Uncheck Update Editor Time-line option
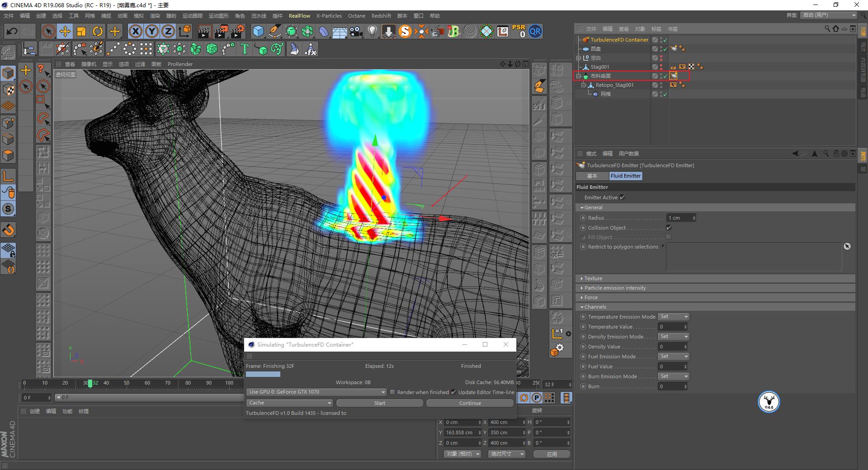The height and width of the screenshot is (470, 868). point(454,392)
